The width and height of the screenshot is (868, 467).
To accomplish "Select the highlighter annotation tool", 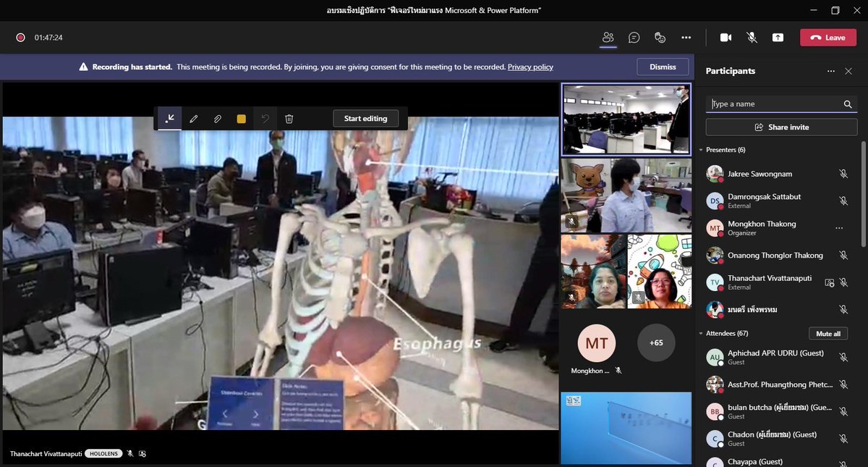I will coord(217,119).
